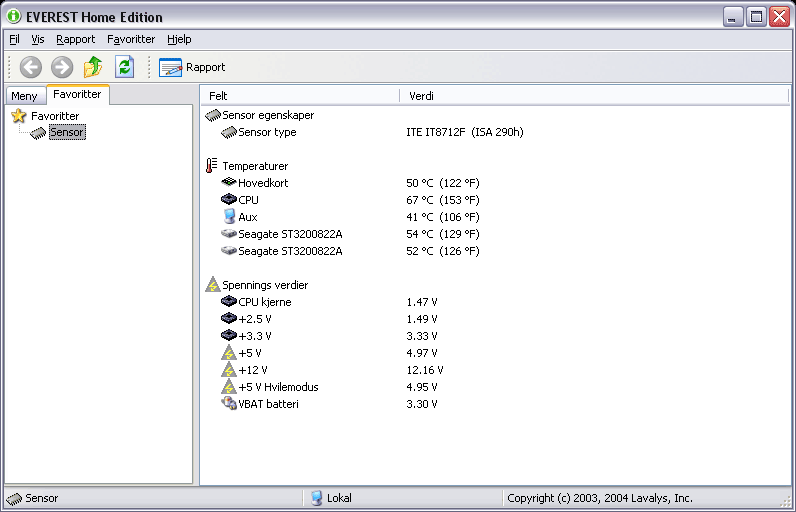Viewport: 796px width, 512px height.
Task: Select the +5 V value 4.97 V
Action: click(x=422, y=353)
